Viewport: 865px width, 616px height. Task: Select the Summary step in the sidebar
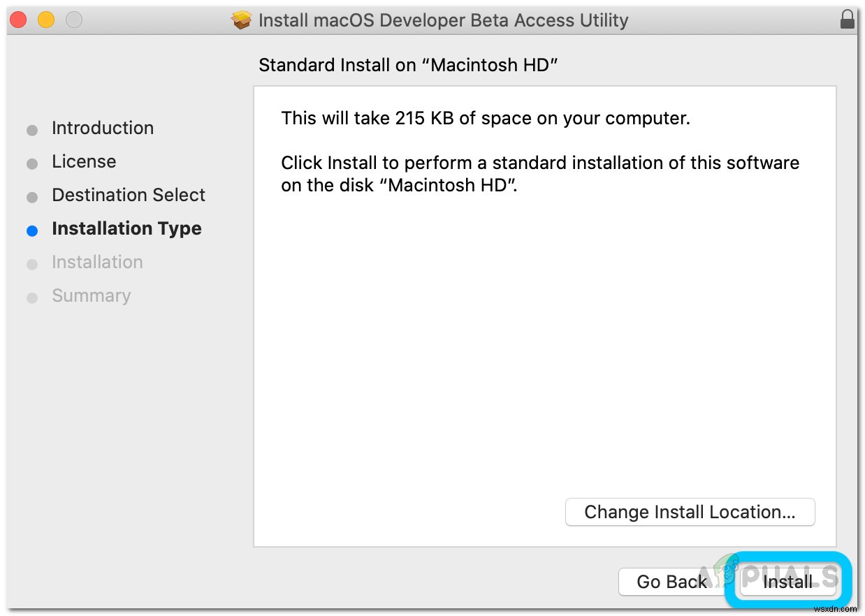91,295
